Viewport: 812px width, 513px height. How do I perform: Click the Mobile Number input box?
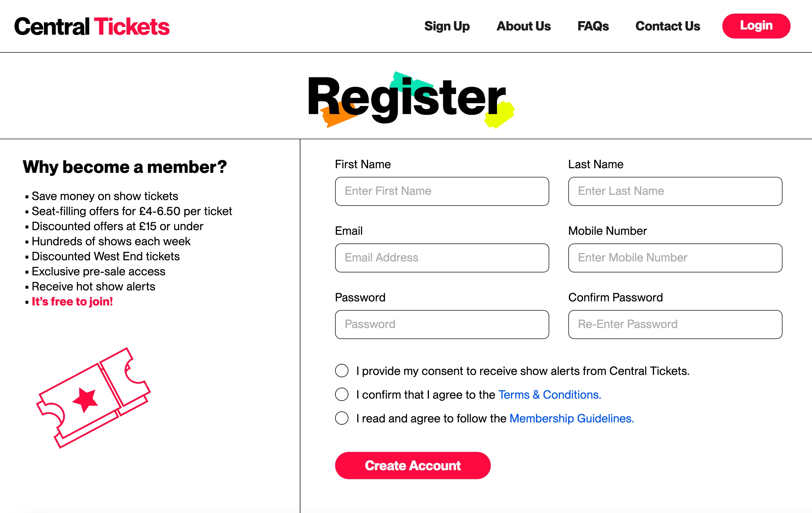[x=675, y=258]
